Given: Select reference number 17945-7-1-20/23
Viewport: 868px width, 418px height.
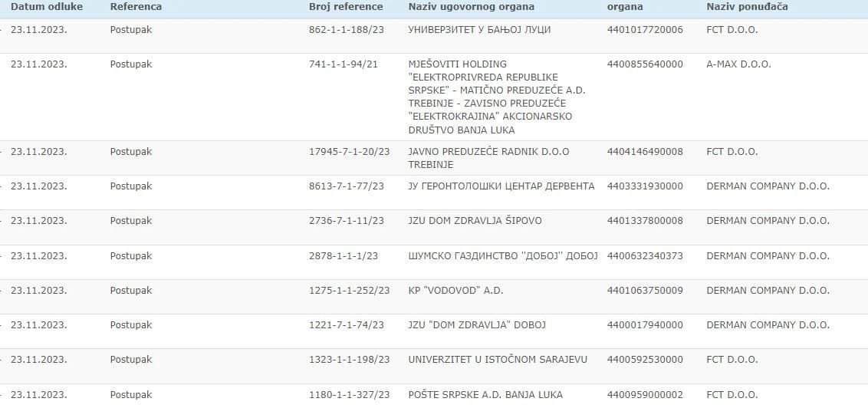Looking at the screenshot, I should (x=349, y=152).
